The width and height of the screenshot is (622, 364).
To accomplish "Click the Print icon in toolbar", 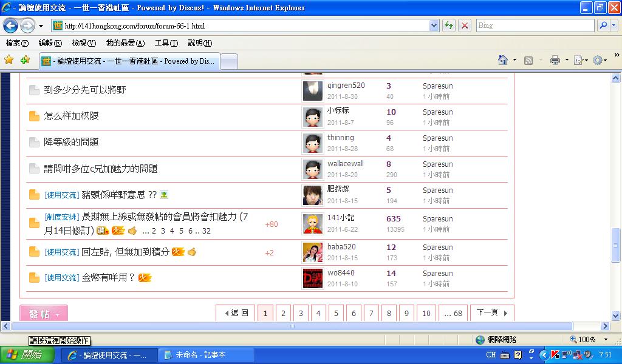I will [555, 60].
